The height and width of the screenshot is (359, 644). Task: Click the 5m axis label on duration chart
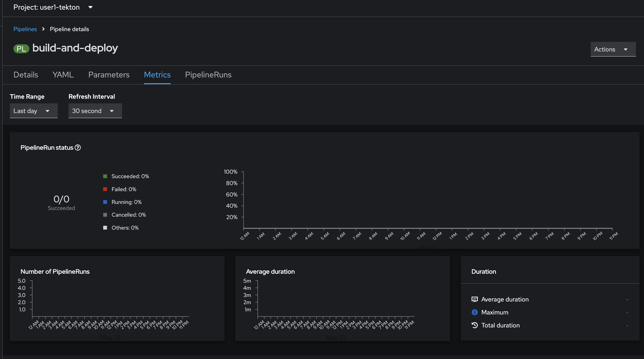coord(247,281)
